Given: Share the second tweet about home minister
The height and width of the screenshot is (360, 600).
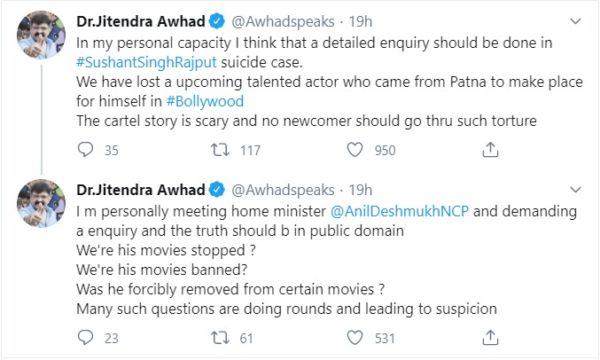Looking at the screenshot, I should point(490,338).
